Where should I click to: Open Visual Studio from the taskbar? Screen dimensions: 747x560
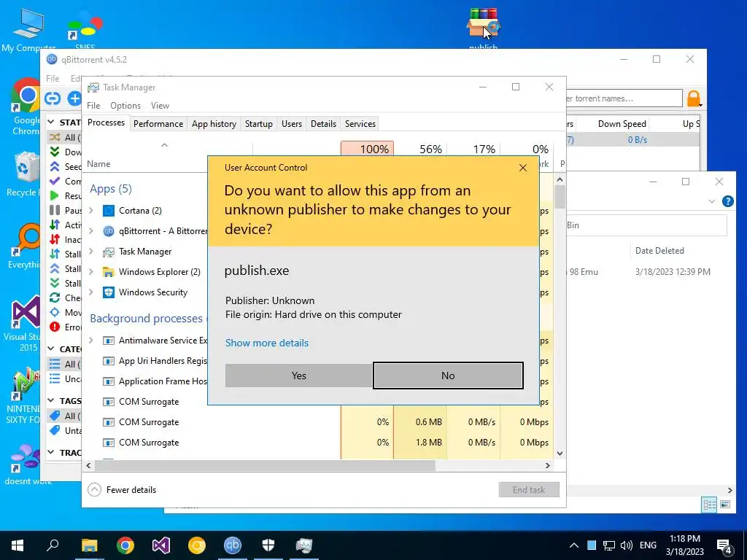pos(161,545)
